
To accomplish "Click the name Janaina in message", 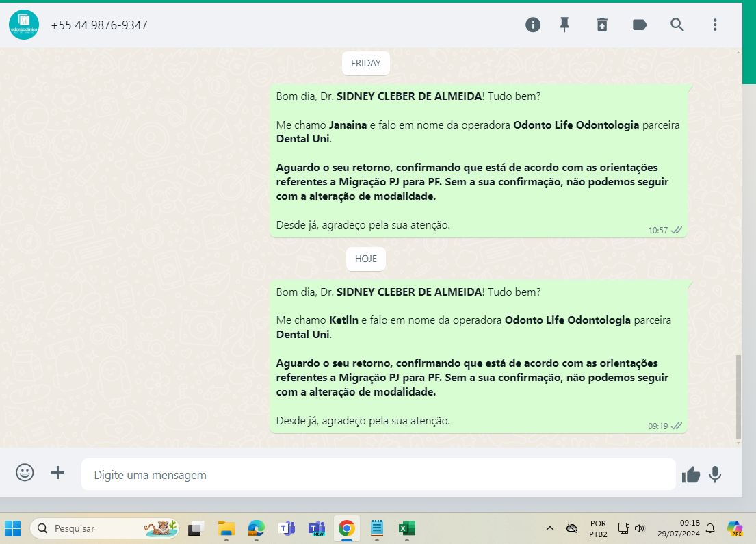I will coord(348,125).
